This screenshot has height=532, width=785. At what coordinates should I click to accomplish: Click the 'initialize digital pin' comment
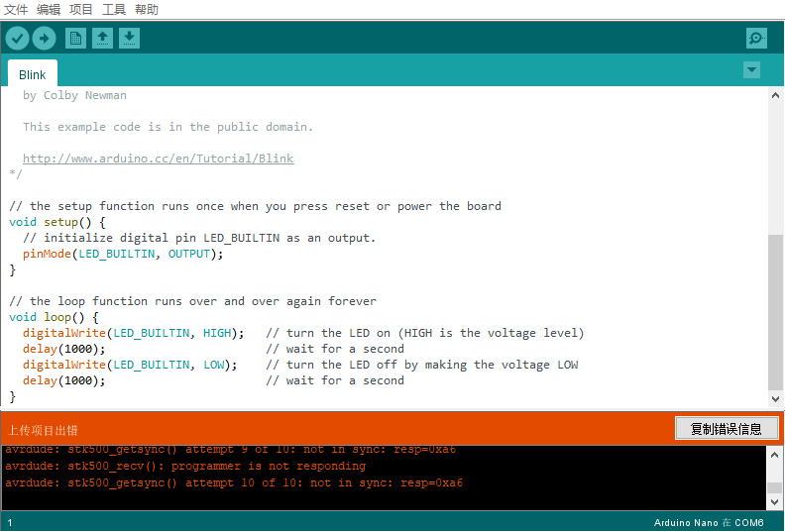coord(199,238)
